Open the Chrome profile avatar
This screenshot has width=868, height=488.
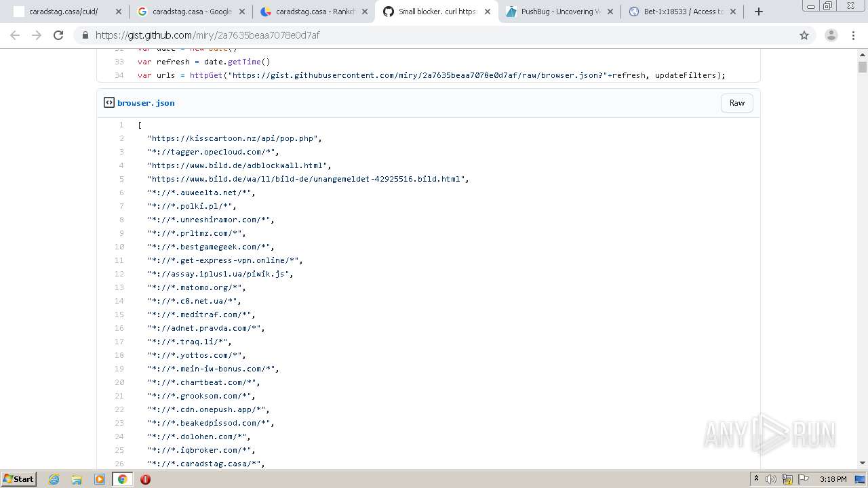tap(831, 35)
